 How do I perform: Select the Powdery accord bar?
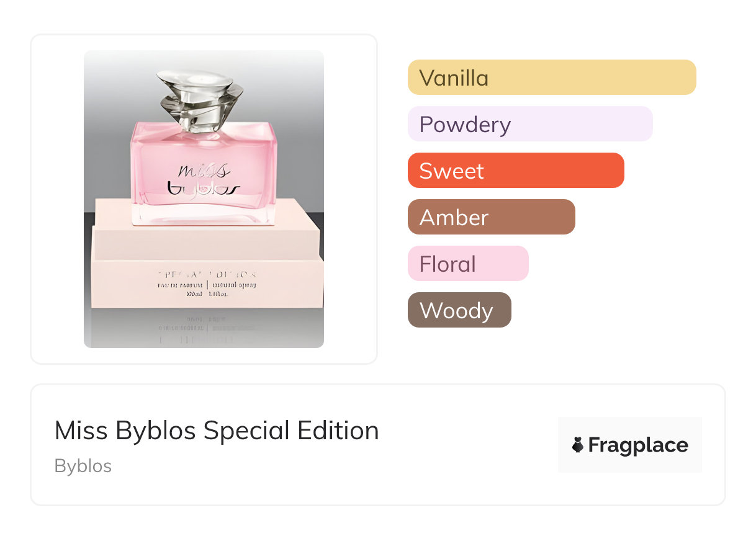click(529, 124)
